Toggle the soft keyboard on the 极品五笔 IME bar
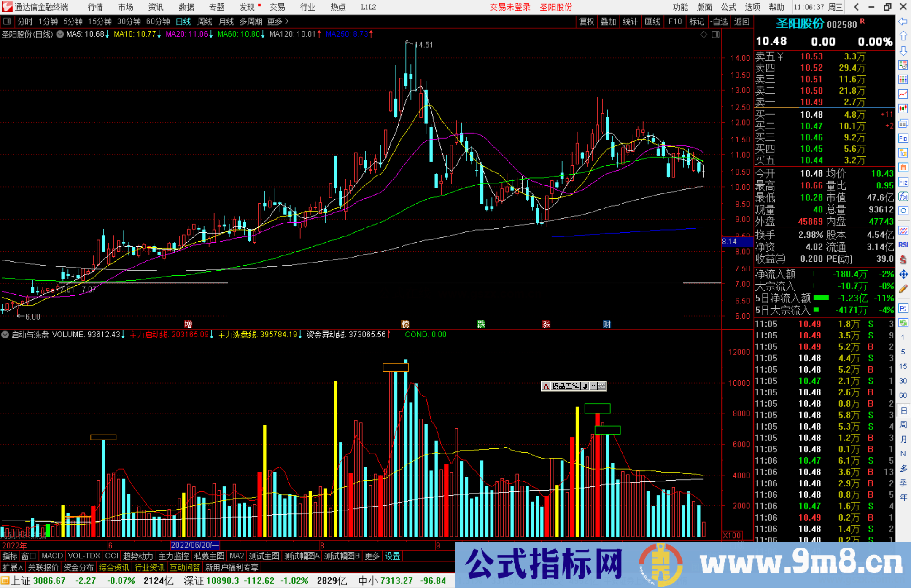 point(602,386)
